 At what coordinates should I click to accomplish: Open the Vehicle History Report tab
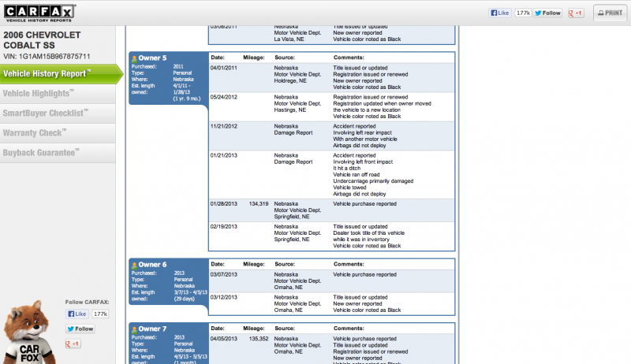(61, 74)
